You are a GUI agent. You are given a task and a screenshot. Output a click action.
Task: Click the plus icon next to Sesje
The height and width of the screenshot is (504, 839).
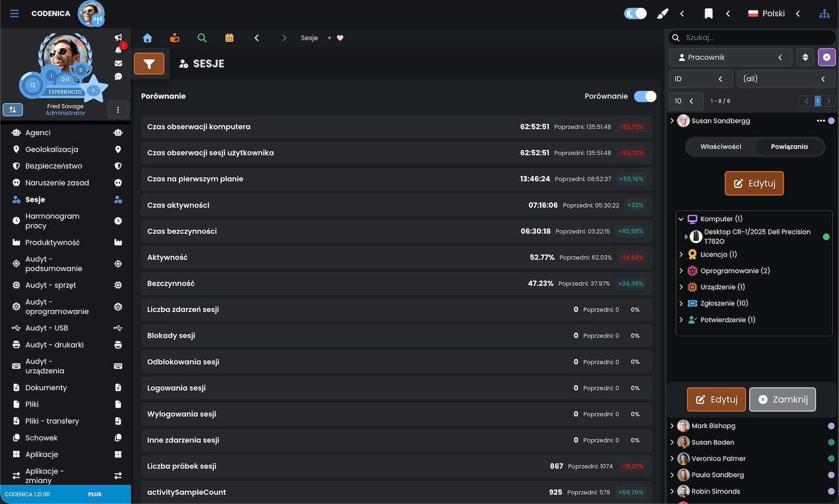click(329, 38)
